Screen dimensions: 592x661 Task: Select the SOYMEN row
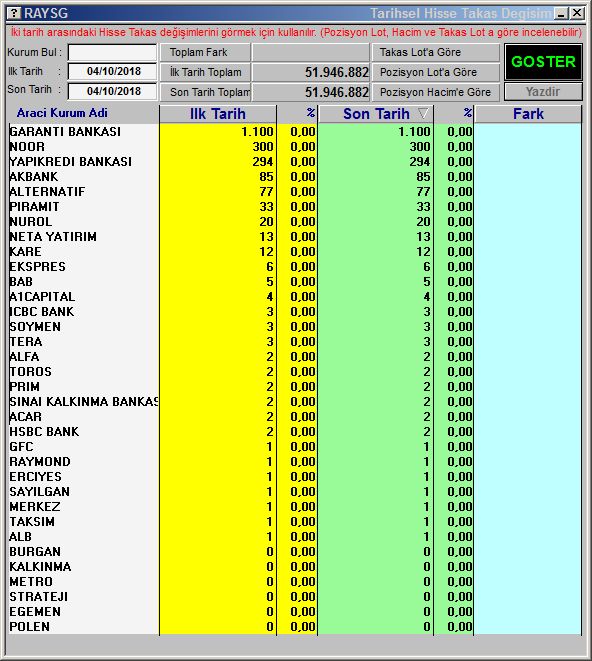point(295,327)
